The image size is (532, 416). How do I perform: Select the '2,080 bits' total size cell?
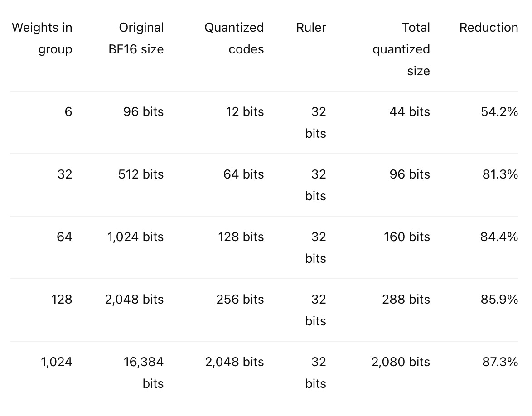pos(401,362)
